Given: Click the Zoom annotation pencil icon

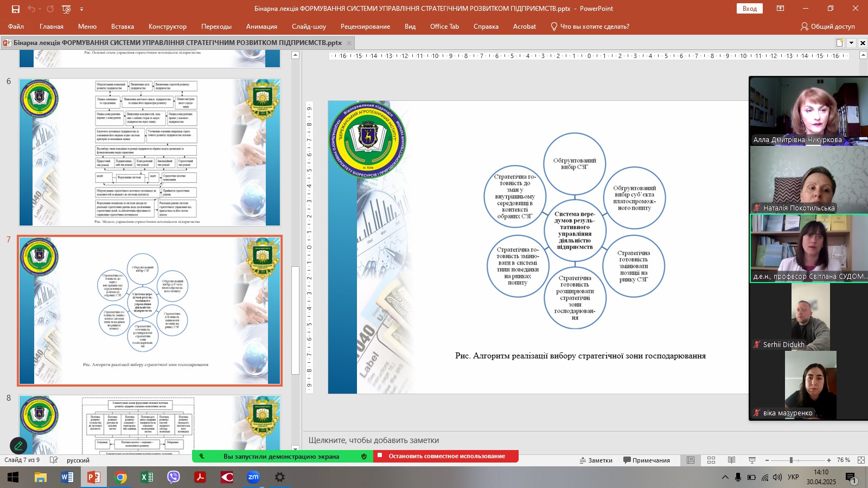Looking at the screenshot, I should 18,446.
